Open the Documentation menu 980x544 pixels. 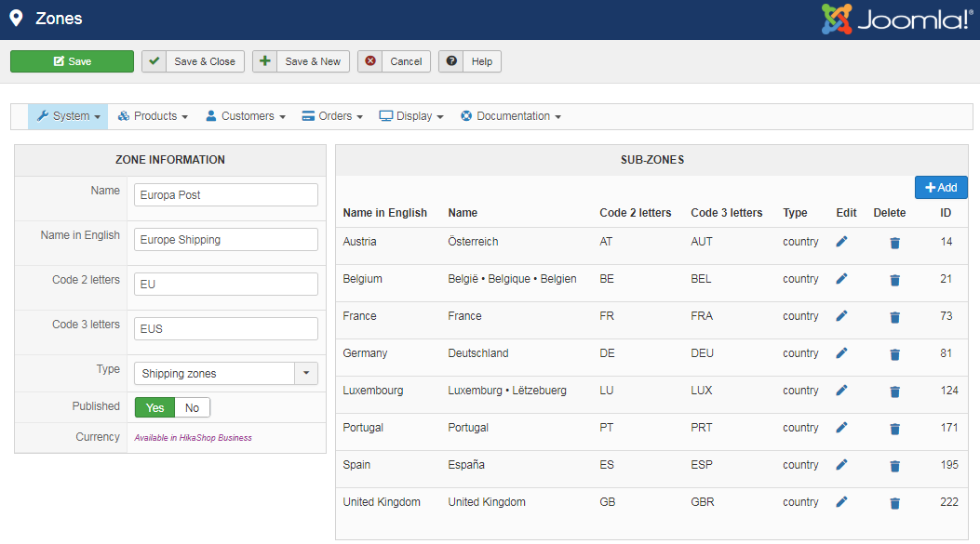pos(511,116)
